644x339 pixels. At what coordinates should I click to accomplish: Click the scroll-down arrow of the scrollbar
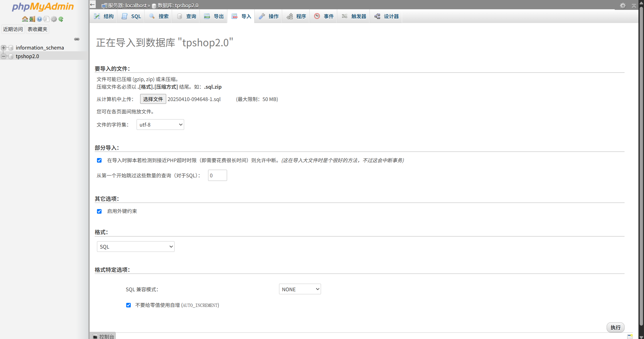pyautogui.click(x=641, y=337)
